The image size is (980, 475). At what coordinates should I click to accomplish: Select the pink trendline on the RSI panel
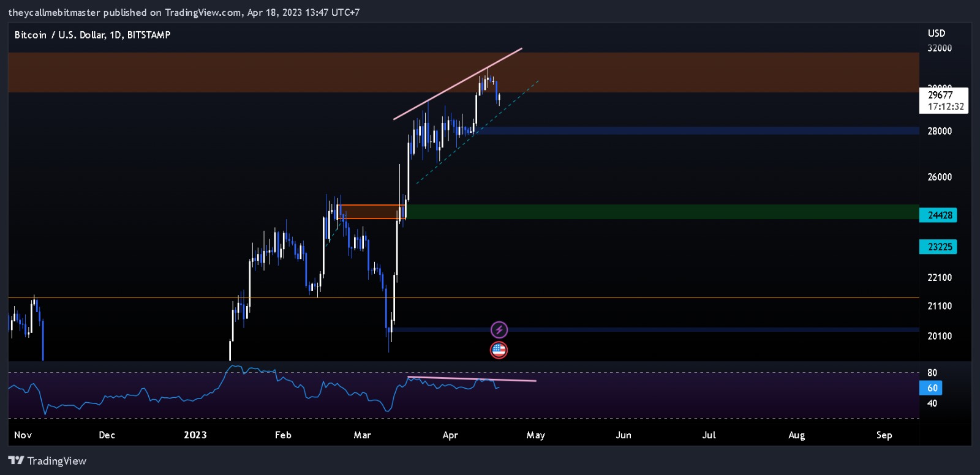tap(472, 379)
